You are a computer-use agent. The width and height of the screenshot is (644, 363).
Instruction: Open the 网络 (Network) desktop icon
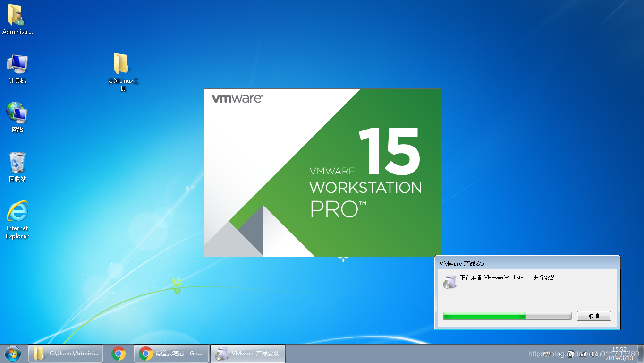tap(17, 117)
